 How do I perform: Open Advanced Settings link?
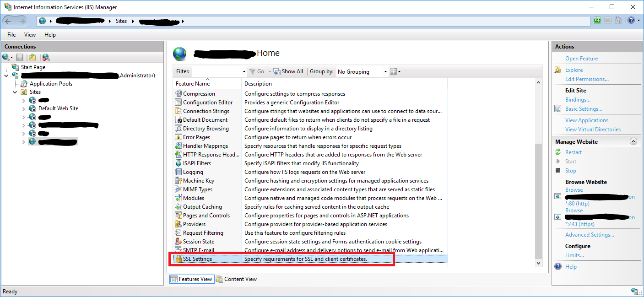pyautogui.click(x=590, y=235)
